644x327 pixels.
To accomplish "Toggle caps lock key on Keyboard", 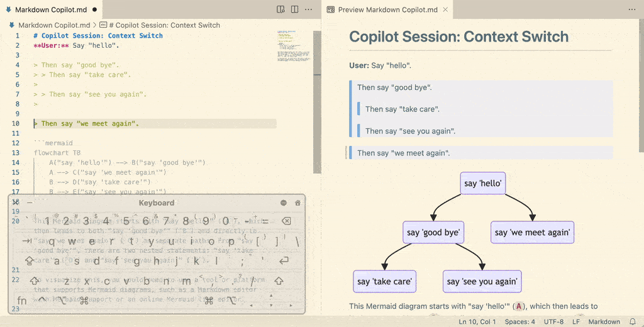I will point(30,260).
